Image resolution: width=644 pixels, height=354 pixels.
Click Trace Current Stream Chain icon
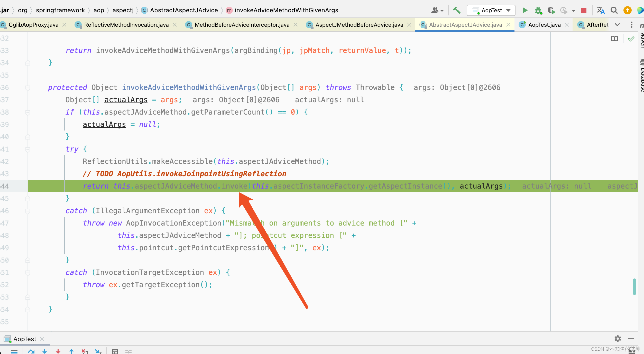pos(128,351)
